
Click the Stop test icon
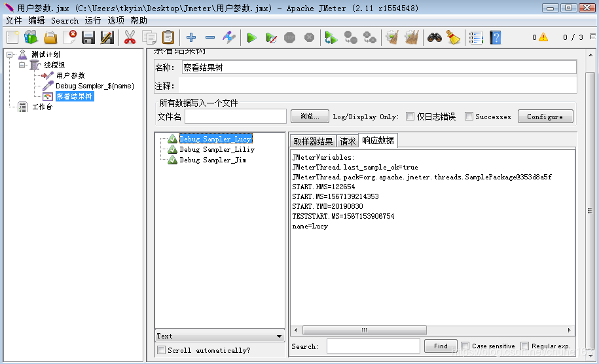[290, 37]
